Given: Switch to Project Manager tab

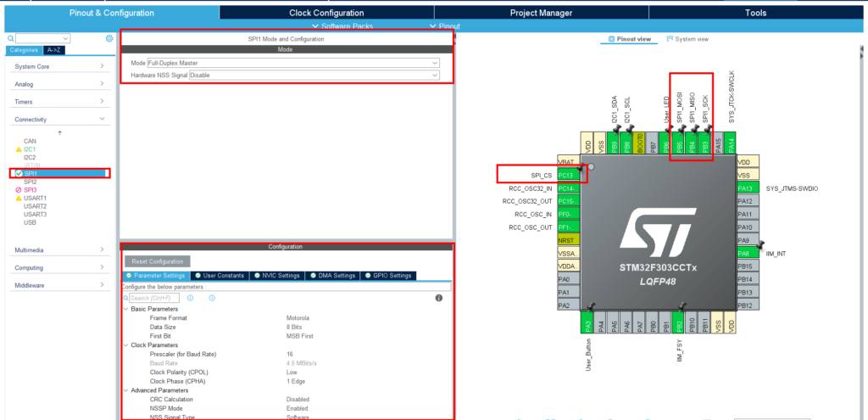Looking at the screenshot, I should 542,13.
